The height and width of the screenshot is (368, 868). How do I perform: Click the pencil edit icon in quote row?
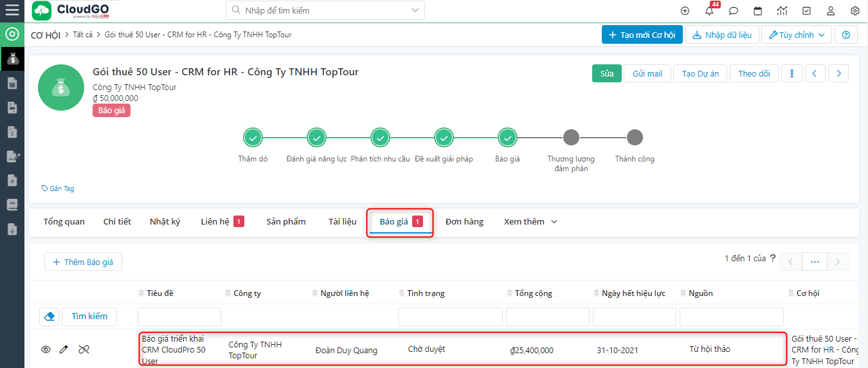pos(64,349)
